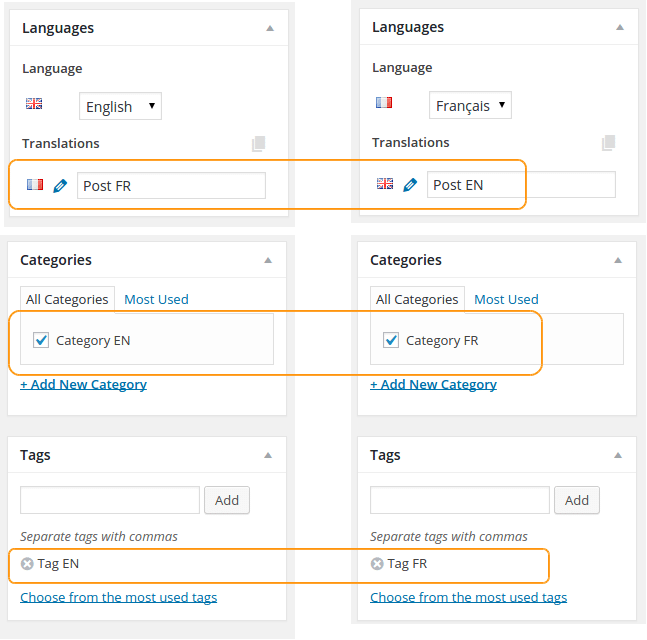Click the copy icon beside Translations in the English panel
The width and height of the screenshot is (647, 640).
pos(259,144)
